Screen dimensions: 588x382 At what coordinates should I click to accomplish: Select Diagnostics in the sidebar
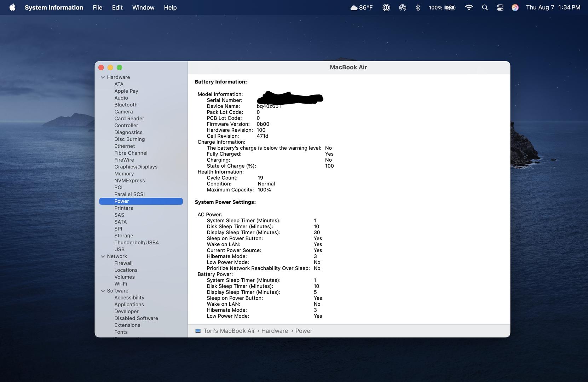128,132
